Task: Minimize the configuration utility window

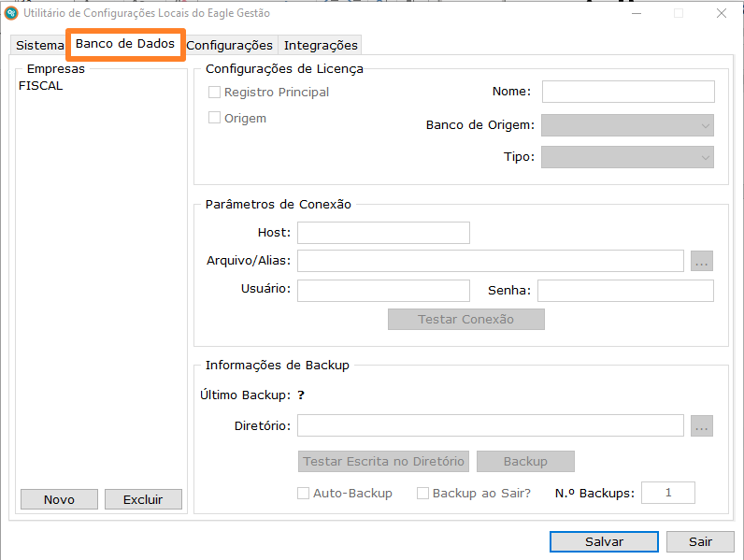Action: click(x=636, y=13)
